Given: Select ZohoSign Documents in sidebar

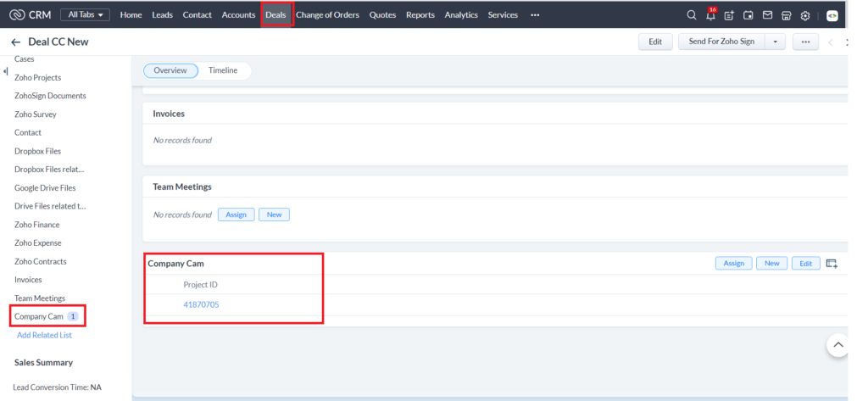Looking at the screenshot, I should pos(50,96).
